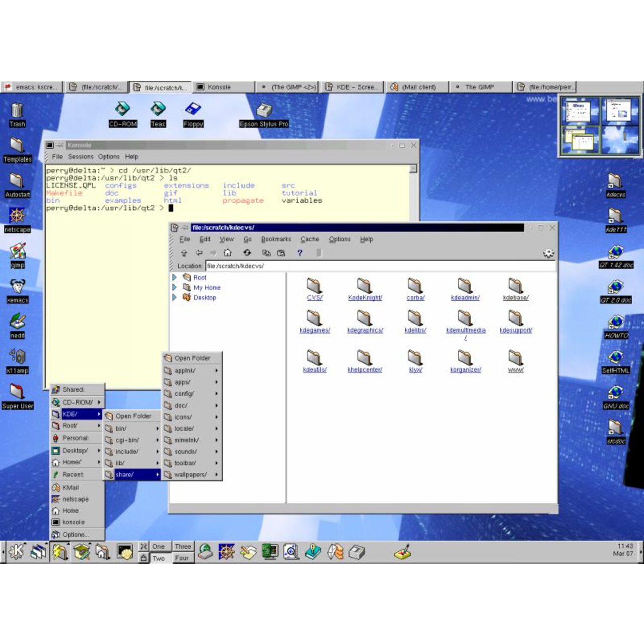Image resolution: width=644 pixels, height=644 pixels.
Task: Switch to virtual desktop Four
Action: [x=182, y=558]
